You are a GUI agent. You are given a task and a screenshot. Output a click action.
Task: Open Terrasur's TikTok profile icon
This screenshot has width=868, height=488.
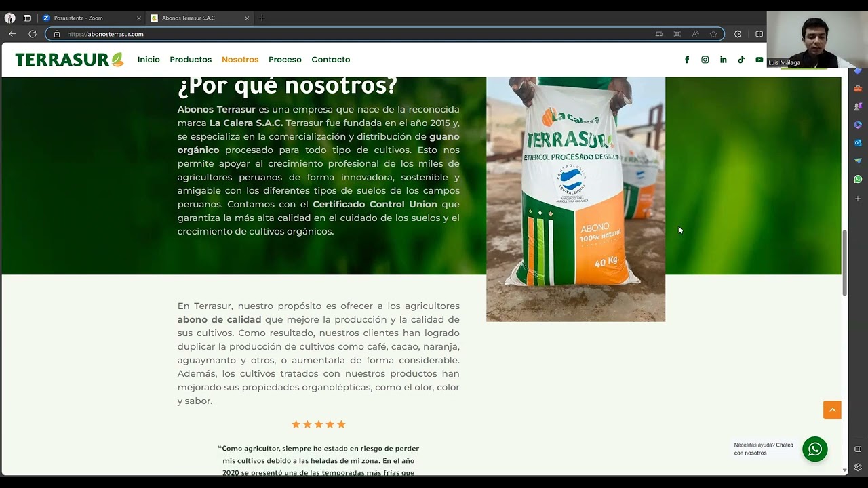(741, 60)
